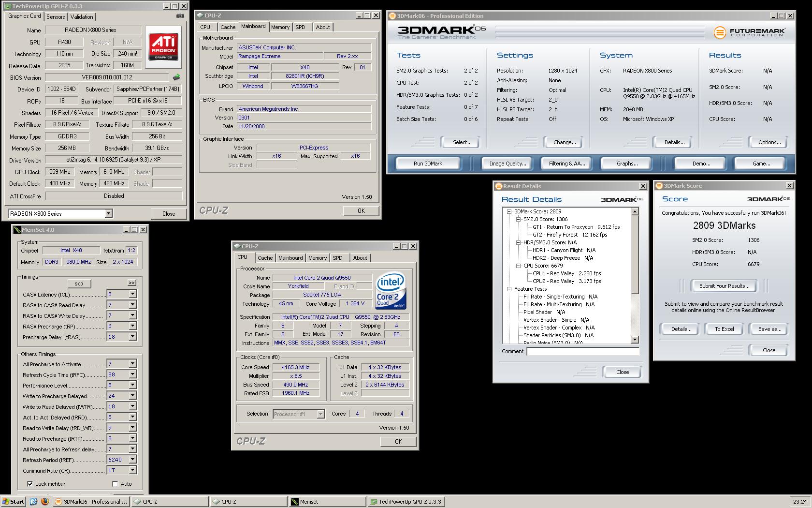Viewport: 812px width, 508px height.
Task: Open the Memory tab in the Processor CPU-Z window
Action: (x=318, y=258)
